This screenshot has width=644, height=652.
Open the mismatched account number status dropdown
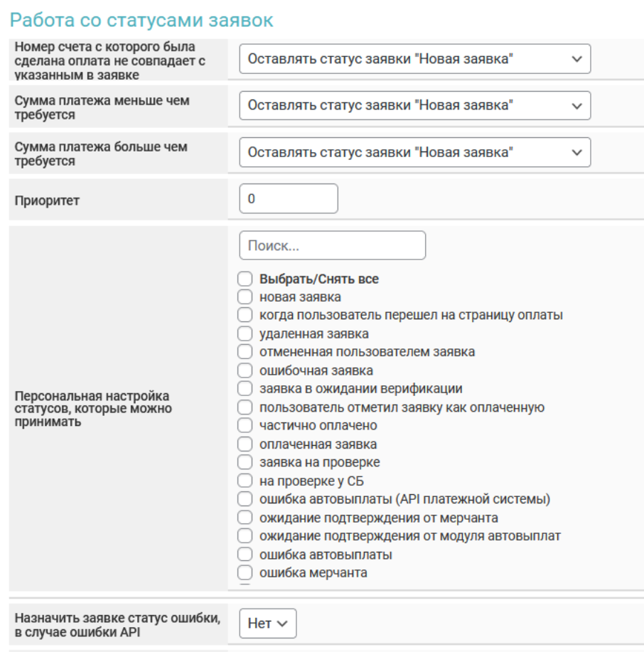pyautogui.click(x=414, y=60)
